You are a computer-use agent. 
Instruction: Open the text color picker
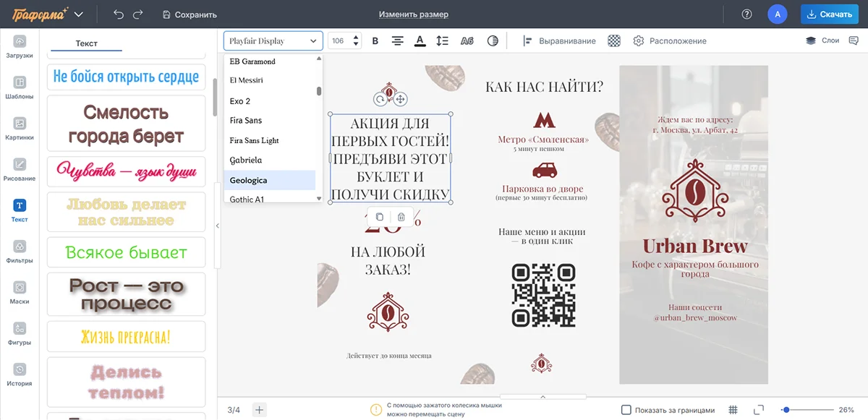tap(420, 41)
